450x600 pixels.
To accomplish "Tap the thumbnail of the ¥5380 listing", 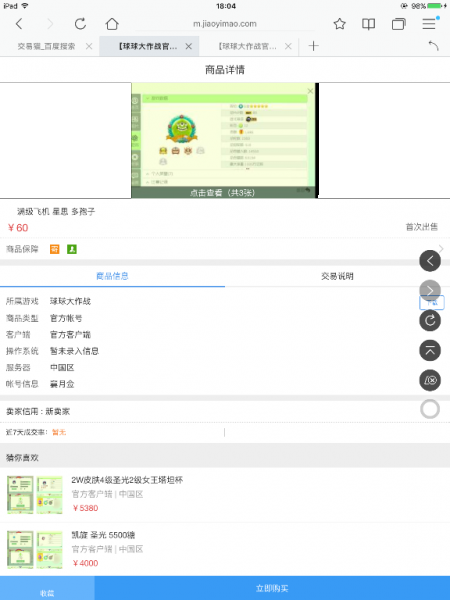I will (x=35, y=494).
